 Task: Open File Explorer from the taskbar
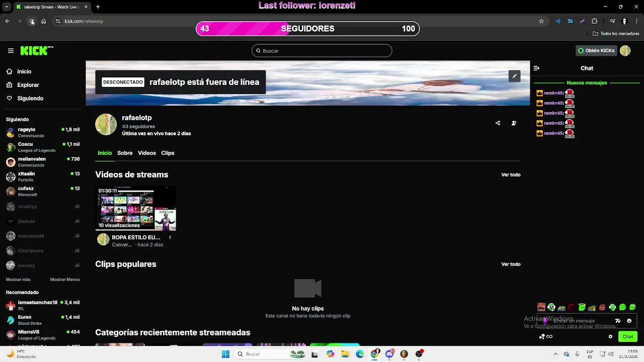345,354
